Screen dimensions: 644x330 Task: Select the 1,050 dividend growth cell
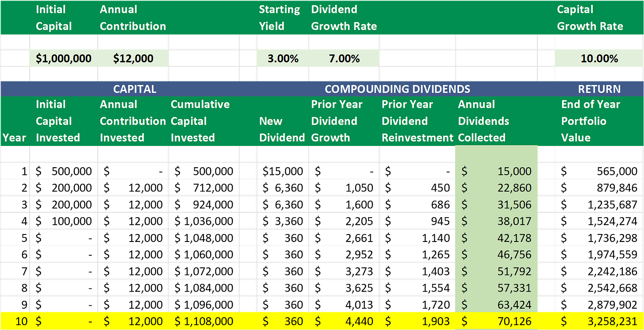click(344, 188)
